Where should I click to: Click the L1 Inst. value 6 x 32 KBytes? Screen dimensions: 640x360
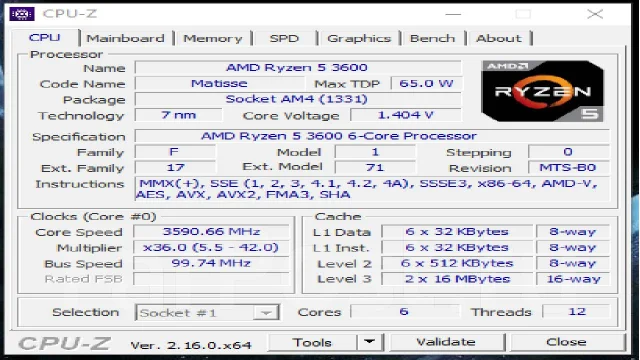tap(457, 247)
